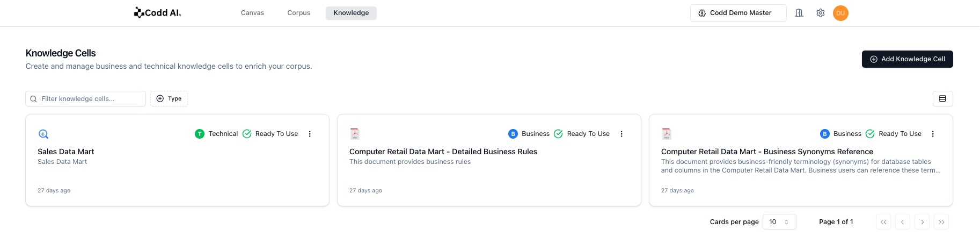980x237 pixels.
Task: Open the Type filter dropdown
Action: tap(169, 99)
